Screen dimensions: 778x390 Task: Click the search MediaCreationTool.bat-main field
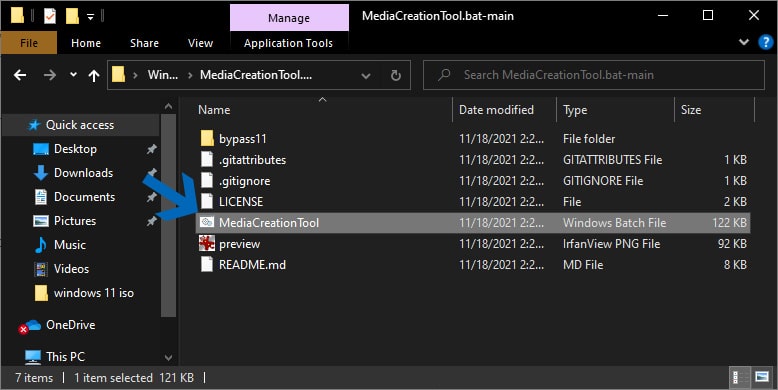[593, 75]
